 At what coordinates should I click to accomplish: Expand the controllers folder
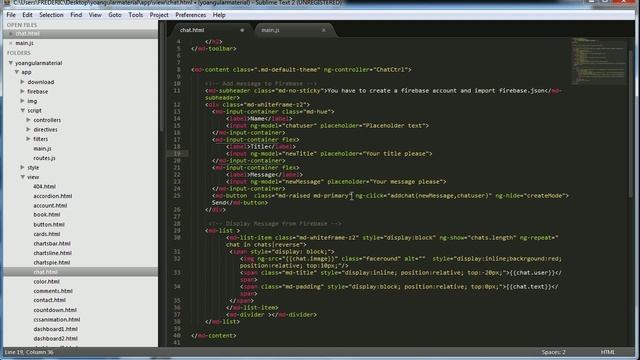[x=28, y=120]
